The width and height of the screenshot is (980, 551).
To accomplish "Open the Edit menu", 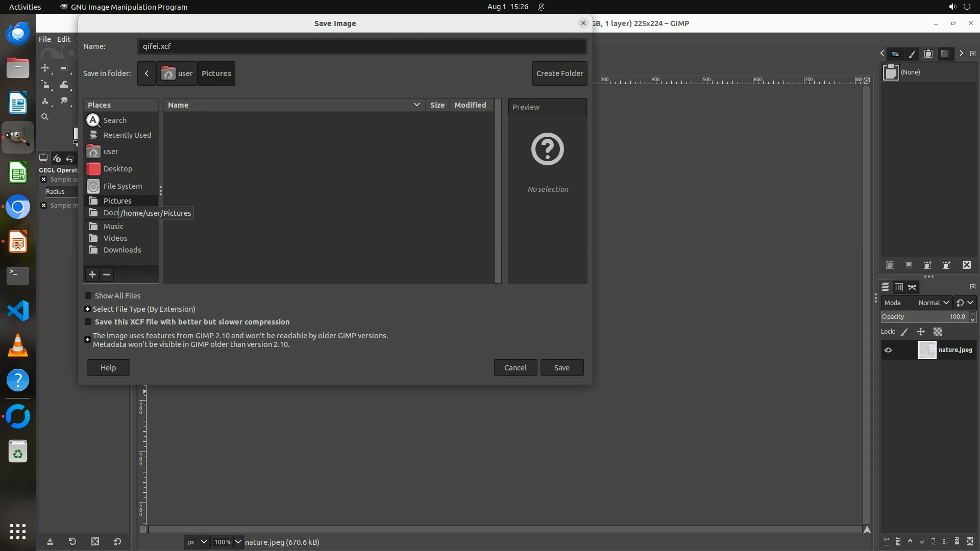I will click(x=64, y=39).
